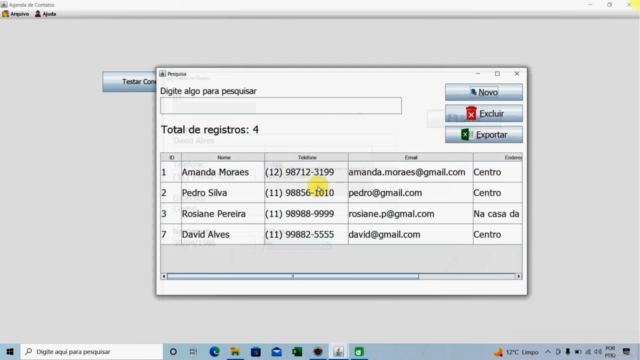Select the Pedro Silva name cell
Viewport: 640px width, 360px height.
tap(223, 193)
